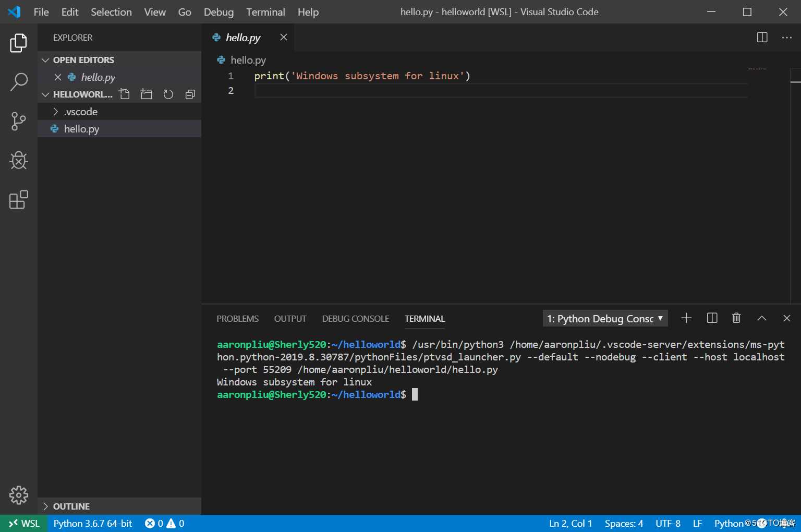Open the Help menu

[308, 12]
